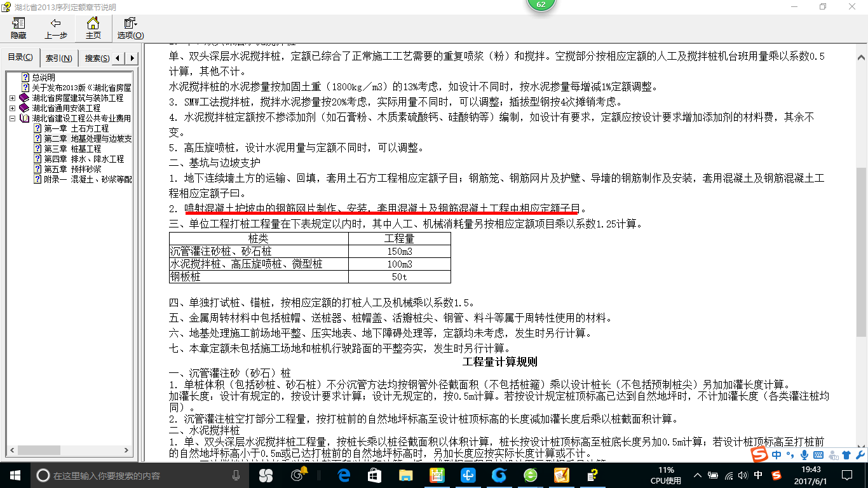This screenshot has width=868, height=488.
Task: Open 第三章 桩基工程 topic
Action: pyautogui.click(x=72, y=149)
